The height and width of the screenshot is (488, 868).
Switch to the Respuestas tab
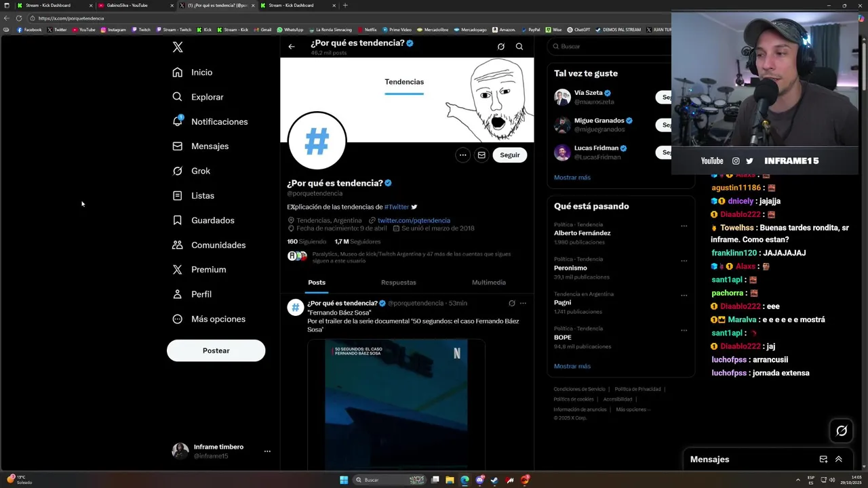[399, 283]
